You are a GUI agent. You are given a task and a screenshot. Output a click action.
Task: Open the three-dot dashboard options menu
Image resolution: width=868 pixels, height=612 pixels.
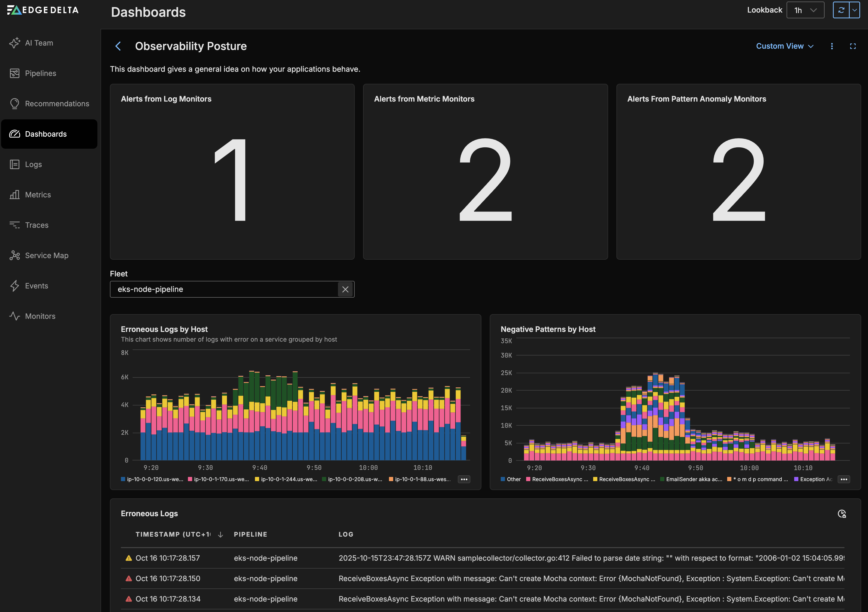coord(832,46)
